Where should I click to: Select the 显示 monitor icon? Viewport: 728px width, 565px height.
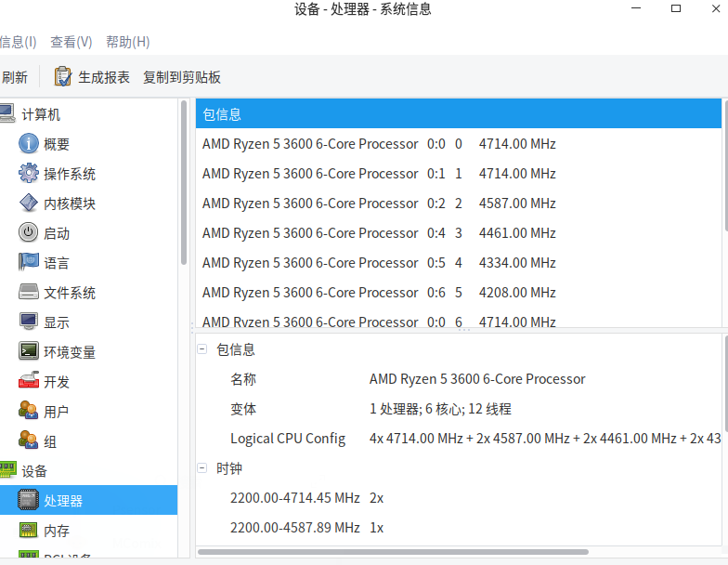(x=29, y=322)
